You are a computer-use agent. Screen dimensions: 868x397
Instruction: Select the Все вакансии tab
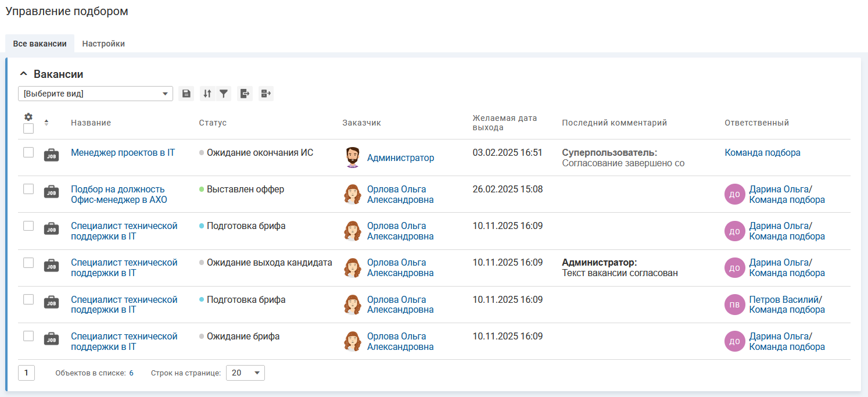[40, 44]
